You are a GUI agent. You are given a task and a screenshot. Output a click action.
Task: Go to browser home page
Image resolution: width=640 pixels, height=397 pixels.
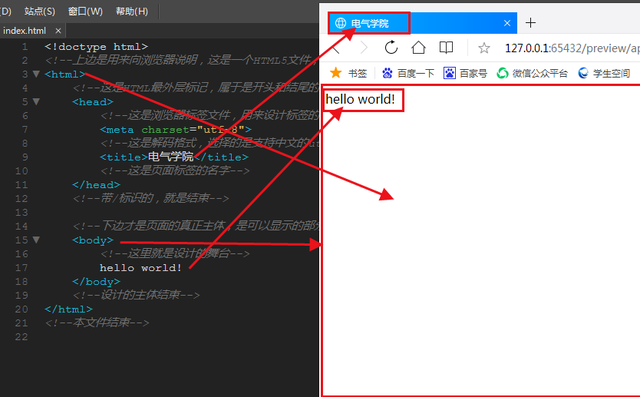pos(418,48)
